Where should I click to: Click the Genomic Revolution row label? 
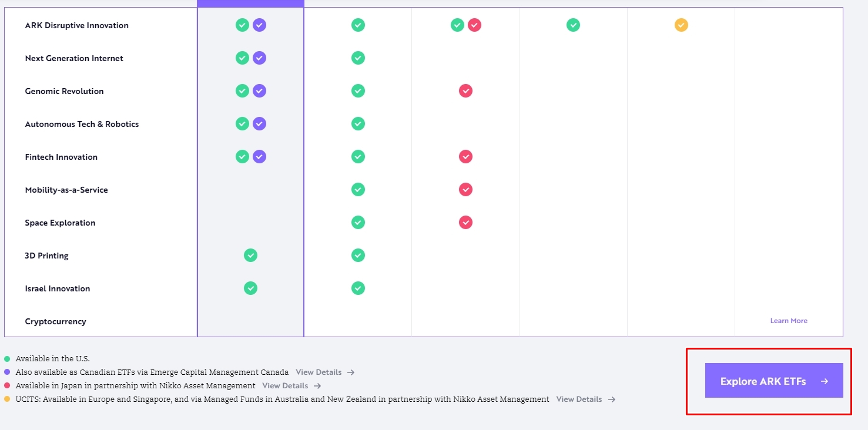point(64,91)
